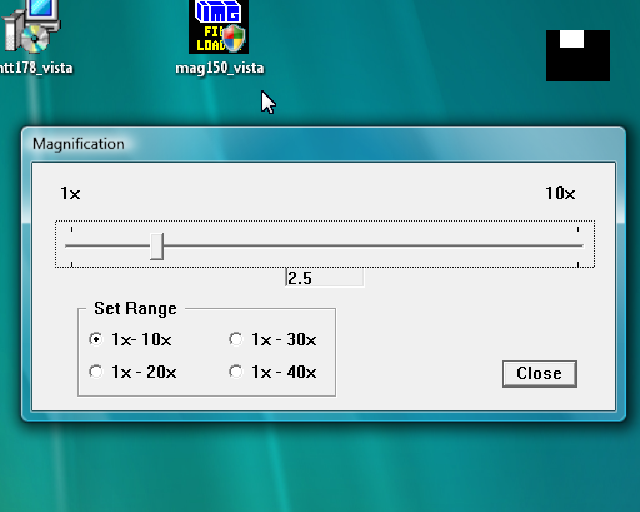640x512 pixels.
Task: Select the 1x-10x range radio button
Action: [96, 339]
